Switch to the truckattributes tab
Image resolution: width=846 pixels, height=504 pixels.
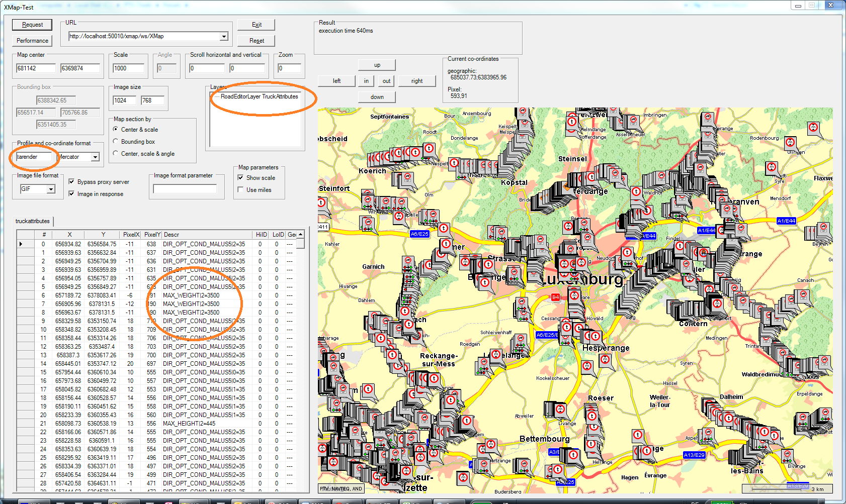point(33,221)
